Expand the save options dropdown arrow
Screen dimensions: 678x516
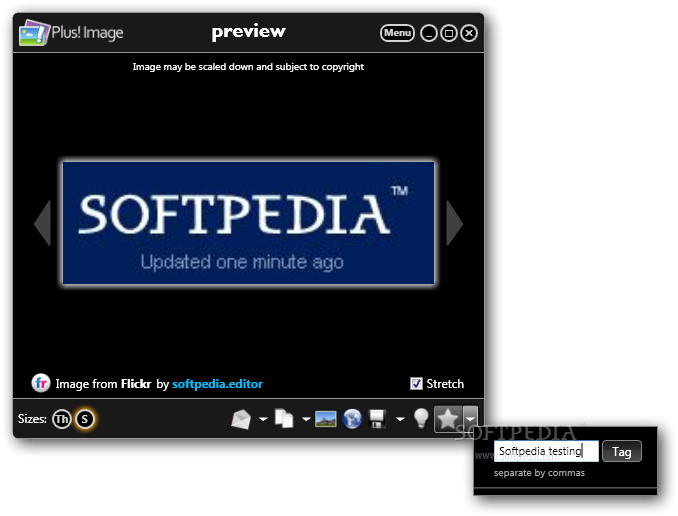pyautogui.click(x=400, y=419)
